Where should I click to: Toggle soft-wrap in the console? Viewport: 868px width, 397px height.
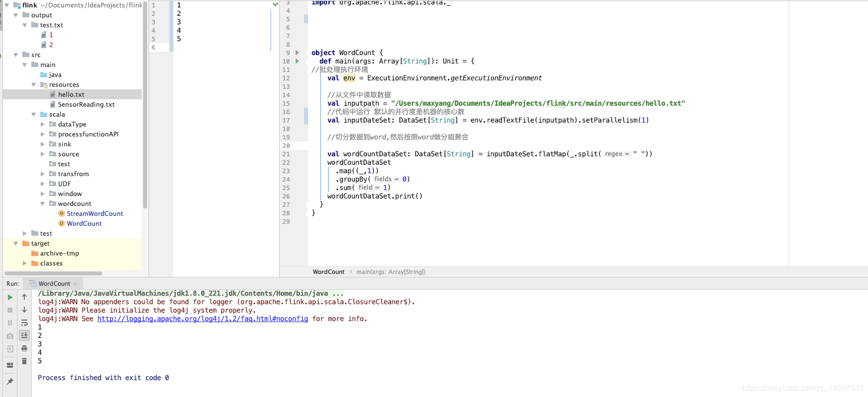[24, 323]
